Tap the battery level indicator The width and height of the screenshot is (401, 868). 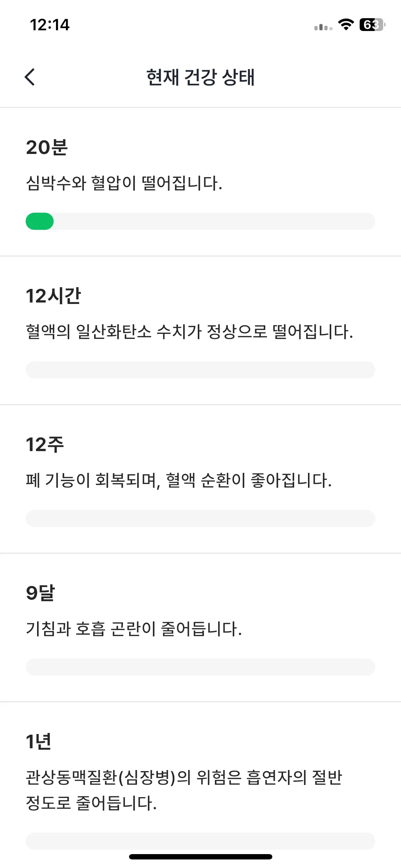372,25
